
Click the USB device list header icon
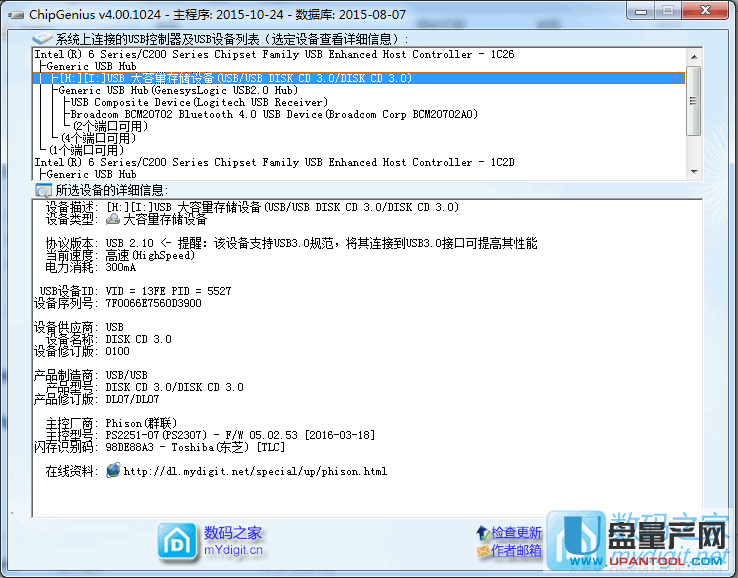pyautogui.click(x=43, y=39)
